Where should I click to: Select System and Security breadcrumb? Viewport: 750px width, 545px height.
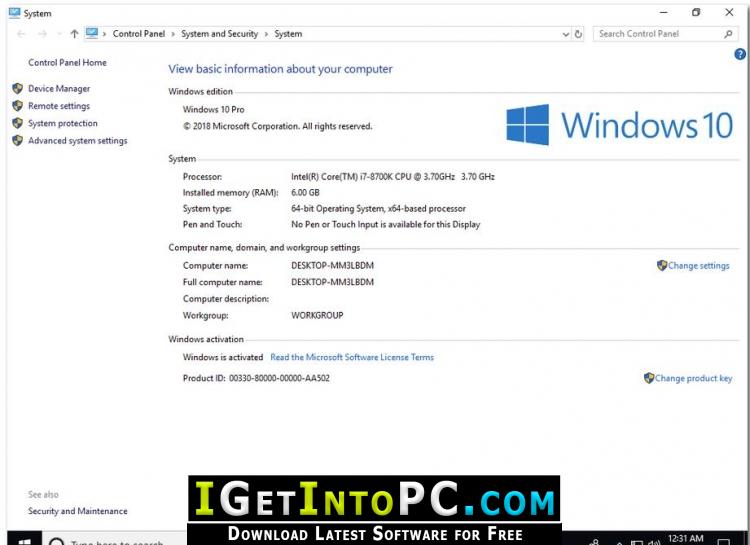(220, 34)
